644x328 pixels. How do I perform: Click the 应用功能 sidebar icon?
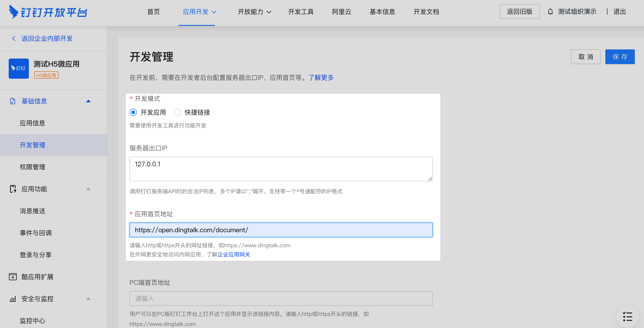click(x=13, y=189)
